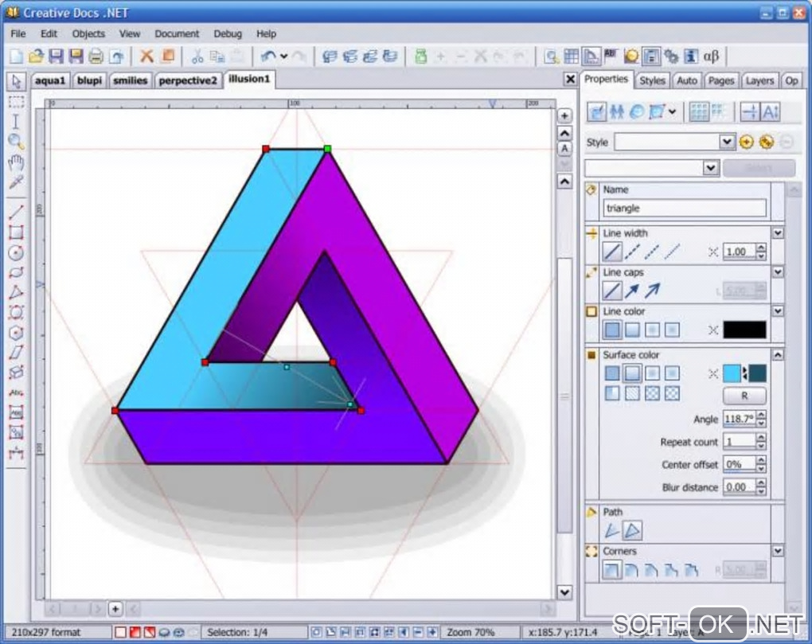
Task: Pick the hand pan tool
Action: tap(16, 162)
